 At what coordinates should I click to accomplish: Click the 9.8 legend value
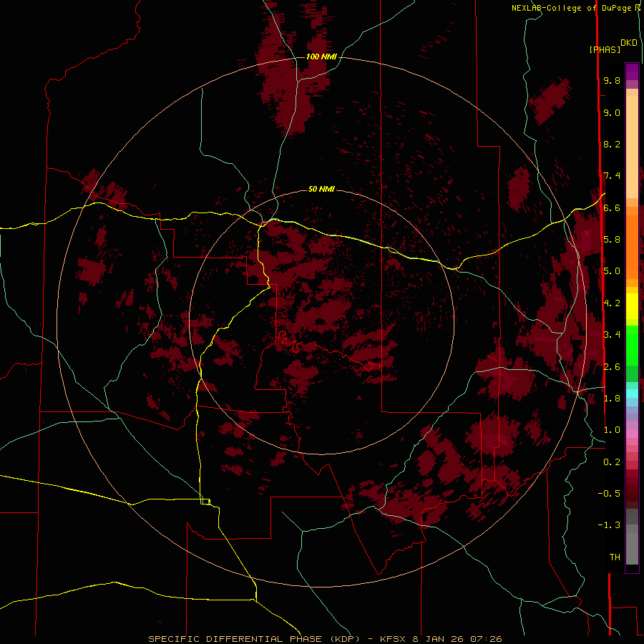(612, 80)
